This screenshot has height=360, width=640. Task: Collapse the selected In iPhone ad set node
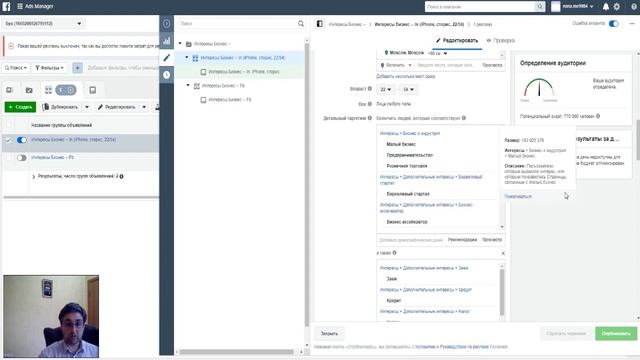pyautogui.click(x=187, y=58)
